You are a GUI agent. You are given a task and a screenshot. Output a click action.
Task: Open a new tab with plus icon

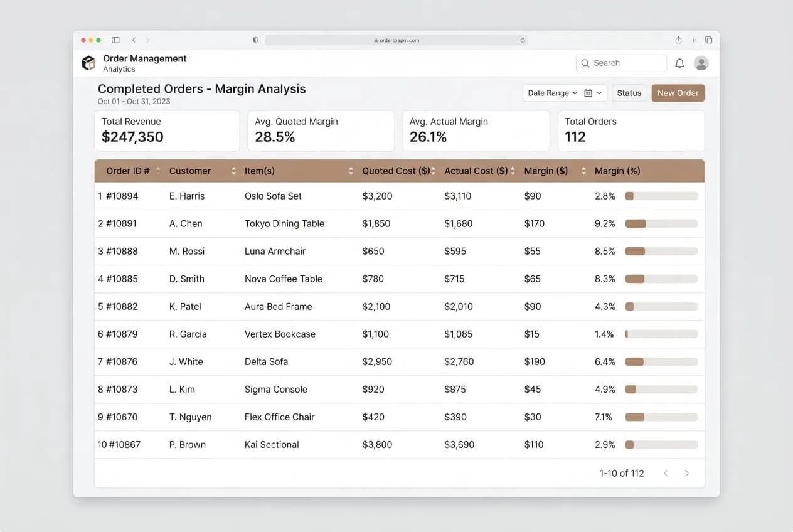coord(693,40)
